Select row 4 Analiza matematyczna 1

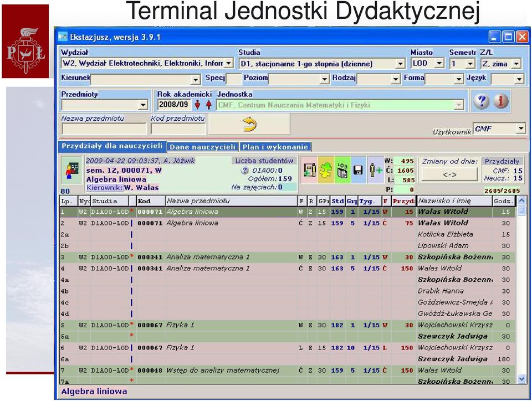(288, 268)
